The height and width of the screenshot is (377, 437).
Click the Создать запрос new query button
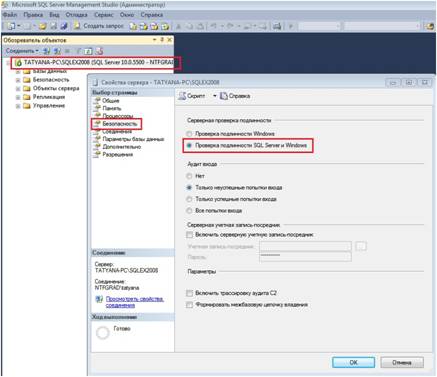[98, 26]
